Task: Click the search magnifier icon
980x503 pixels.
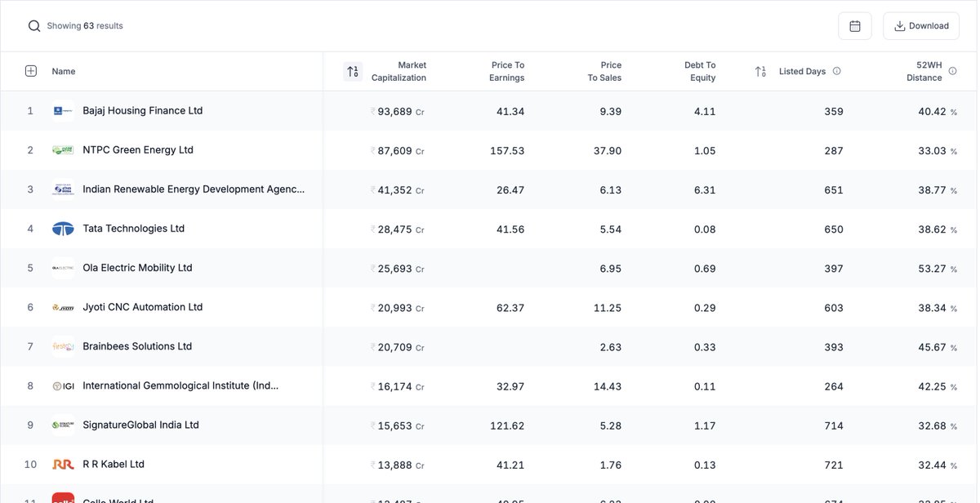Action: pyautogui.click(x=34, y=26)
